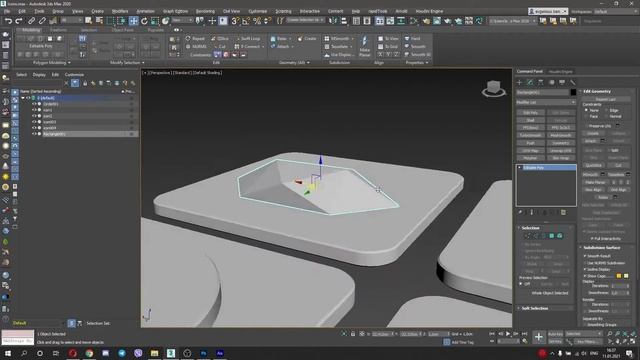Open the Render Setup teapot icon

point(426,21)
